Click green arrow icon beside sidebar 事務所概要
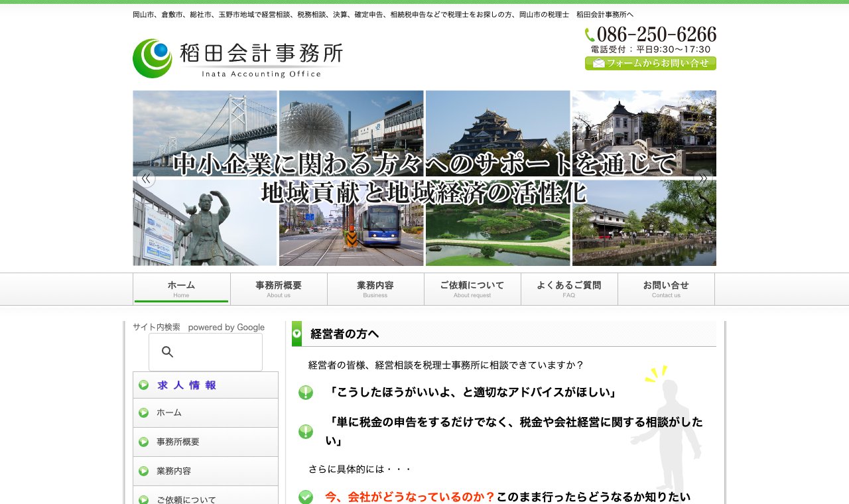 click(144, 442)
